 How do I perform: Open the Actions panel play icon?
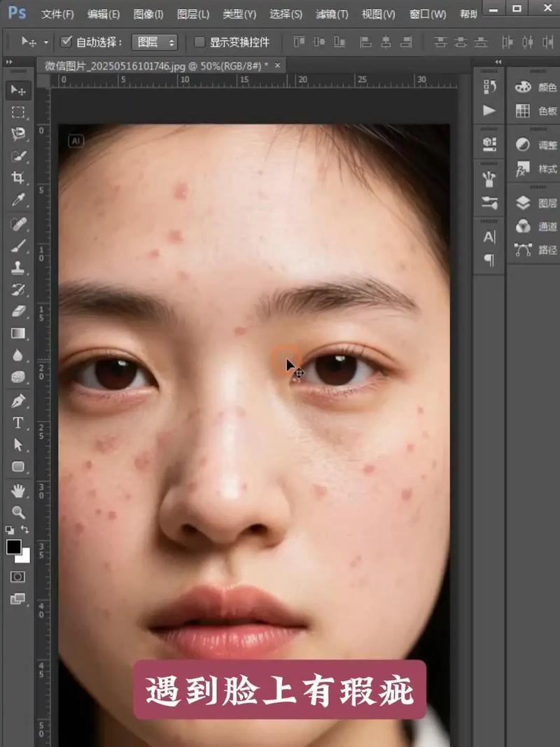click(489, 111)
